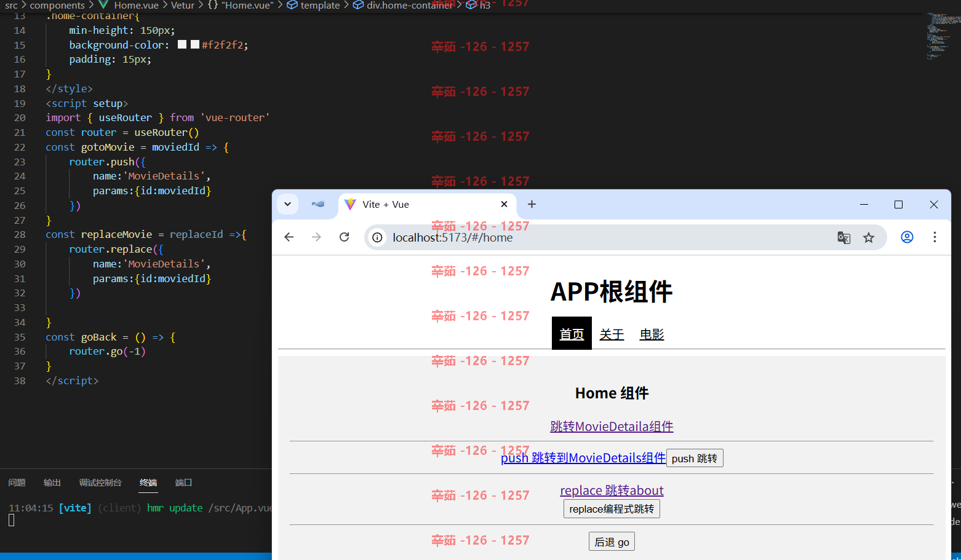Screen dimensions: 961x560
Task: Click the browser forward arrow
Action: pos(316,237)
